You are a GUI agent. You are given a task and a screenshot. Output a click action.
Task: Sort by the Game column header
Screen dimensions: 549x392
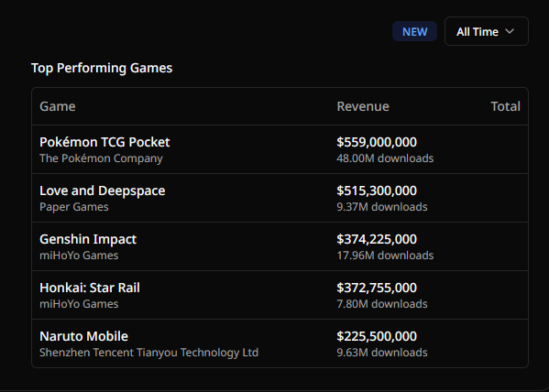pos(58,106)
